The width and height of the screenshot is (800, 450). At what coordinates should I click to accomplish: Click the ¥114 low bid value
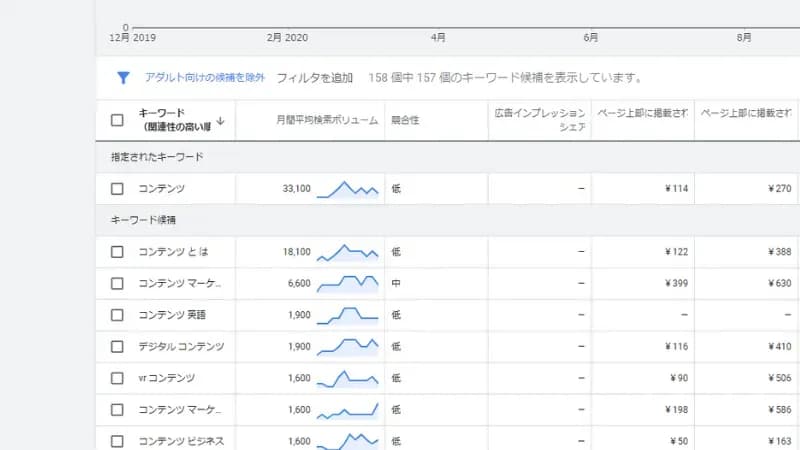point(677,189)
